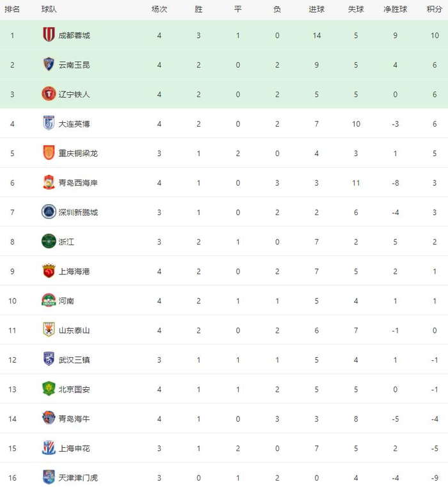Open the 武汉三镇 team name link
This screenshot has height=487, width=448.
click(x=74, y=360)
